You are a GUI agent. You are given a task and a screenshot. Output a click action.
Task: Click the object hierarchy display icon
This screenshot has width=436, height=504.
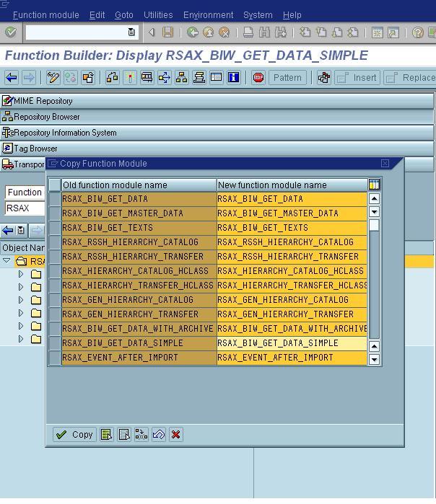pyautogui.click(x=182, y=77)
